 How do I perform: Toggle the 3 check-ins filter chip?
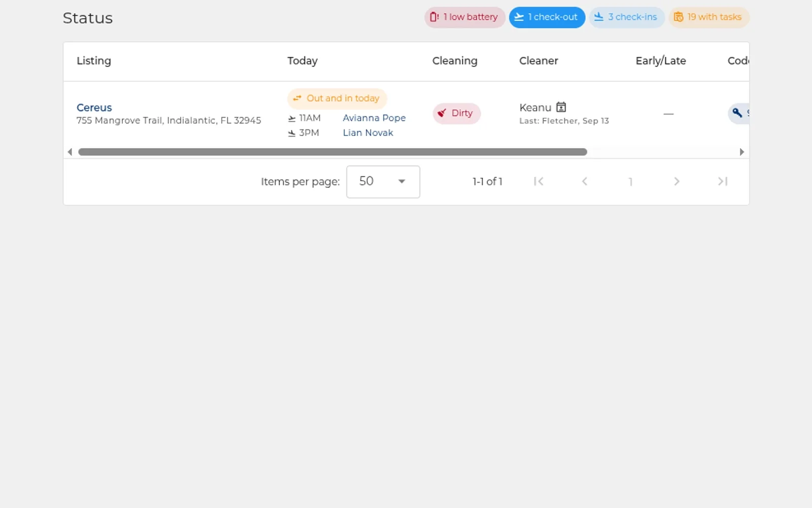[x=627, y=17]
